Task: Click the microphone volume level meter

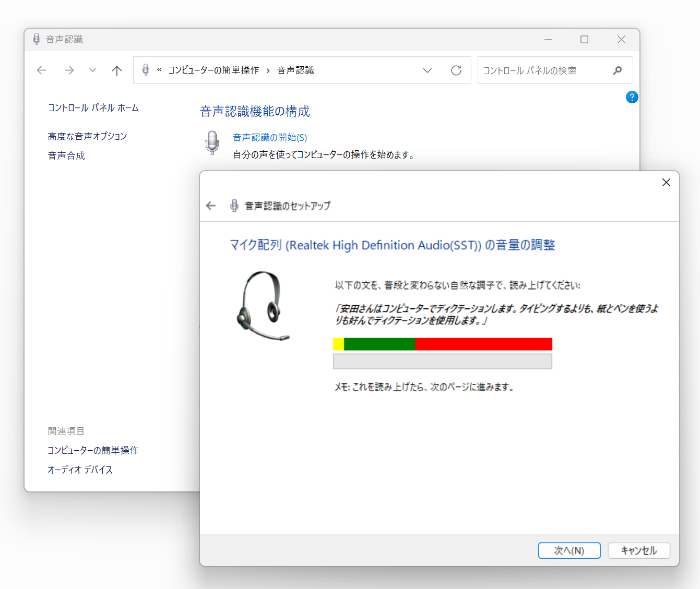Action: pos(442,344)
